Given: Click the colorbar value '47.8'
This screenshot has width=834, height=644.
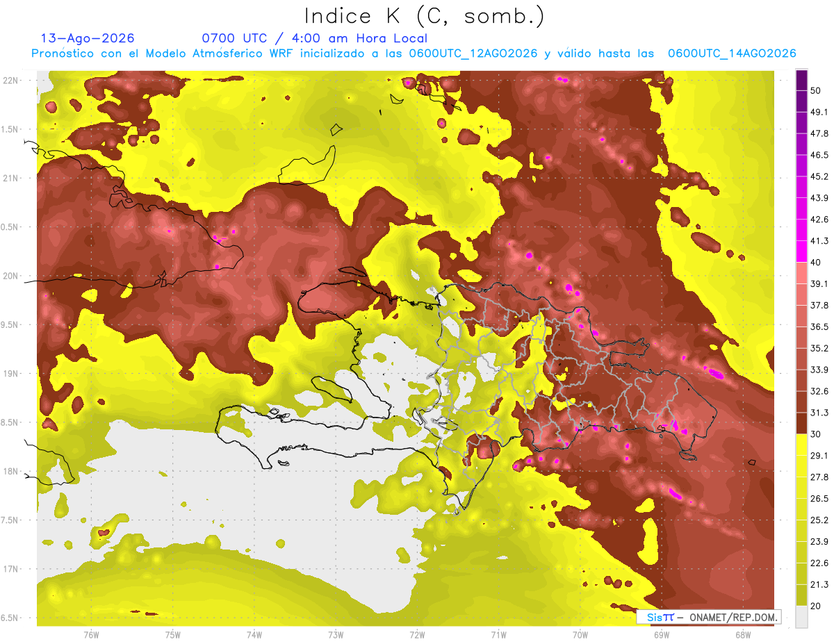Looking at the screenshot, I should pyautogui.click(x=819, y=133).
